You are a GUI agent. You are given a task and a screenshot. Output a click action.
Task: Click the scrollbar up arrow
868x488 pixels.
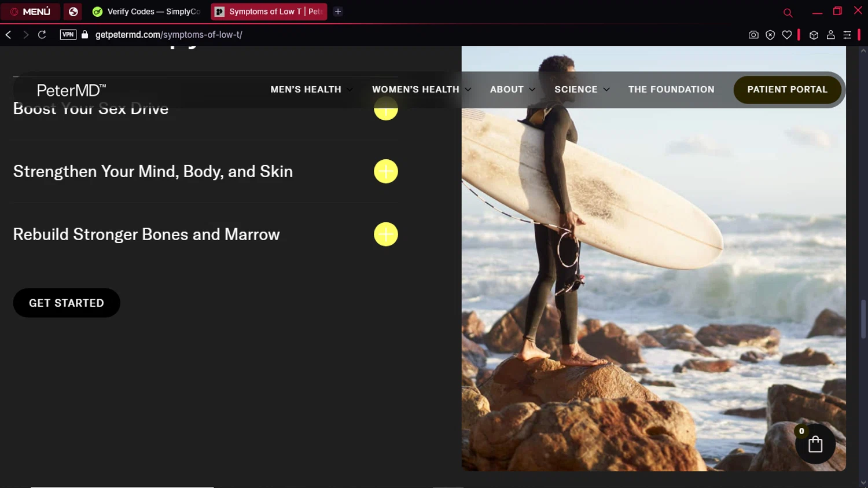click(x=863, y=51)
